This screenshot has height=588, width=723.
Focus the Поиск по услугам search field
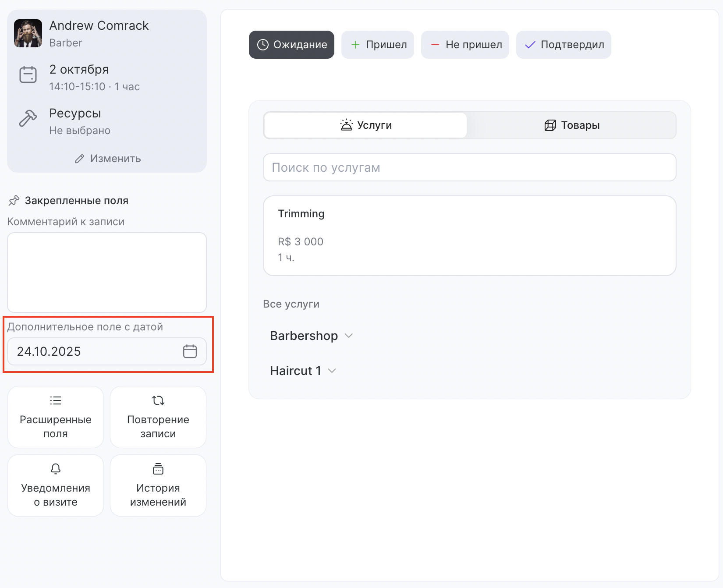469,167
